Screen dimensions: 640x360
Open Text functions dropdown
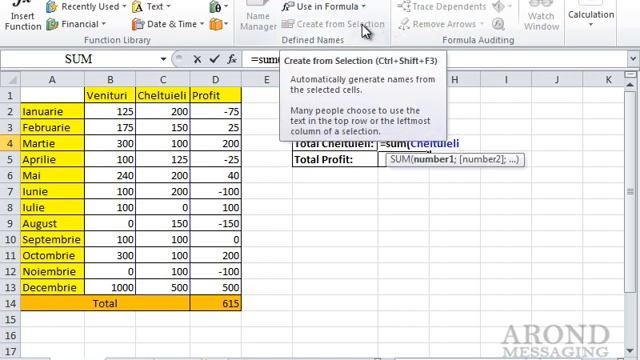pos(151,7)
